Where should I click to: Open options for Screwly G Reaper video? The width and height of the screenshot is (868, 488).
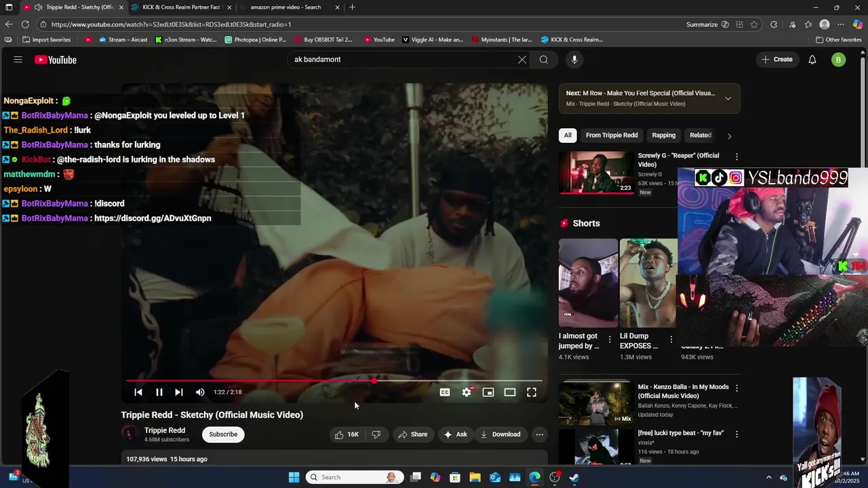point(736,157)
